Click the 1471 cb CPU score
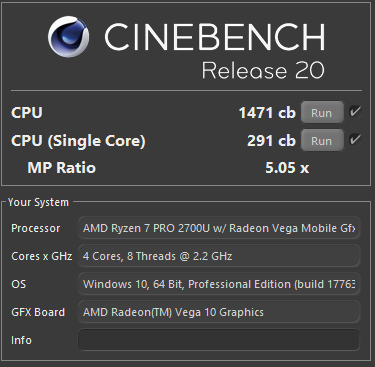The height and width of the screenshot is (367, 375). click(x=267, y=113)
